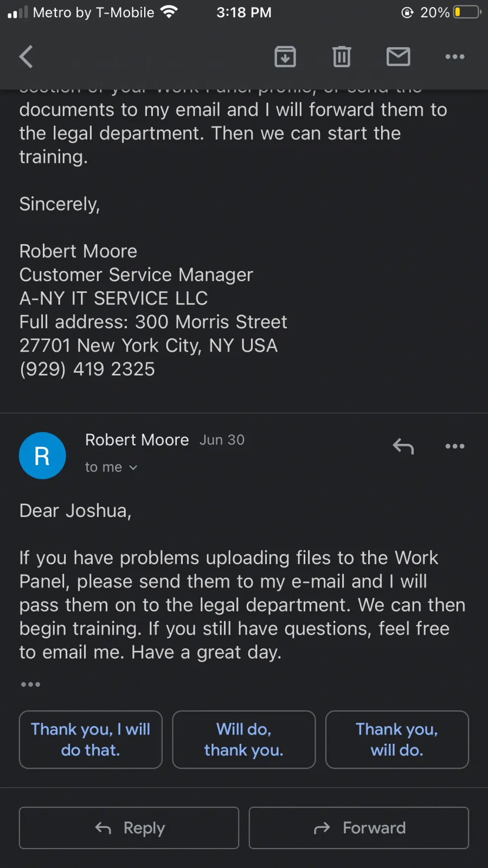Tap the blue R sender avatar
This screenshot has height=868, width=488.
(42, 456)
